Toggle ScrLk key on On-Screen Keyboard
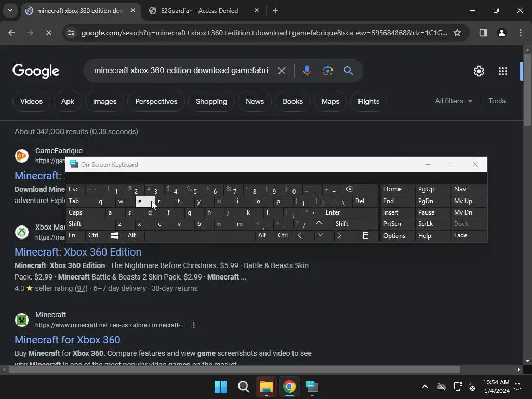Viewport: 532px width, 399px height. (432, 224)
